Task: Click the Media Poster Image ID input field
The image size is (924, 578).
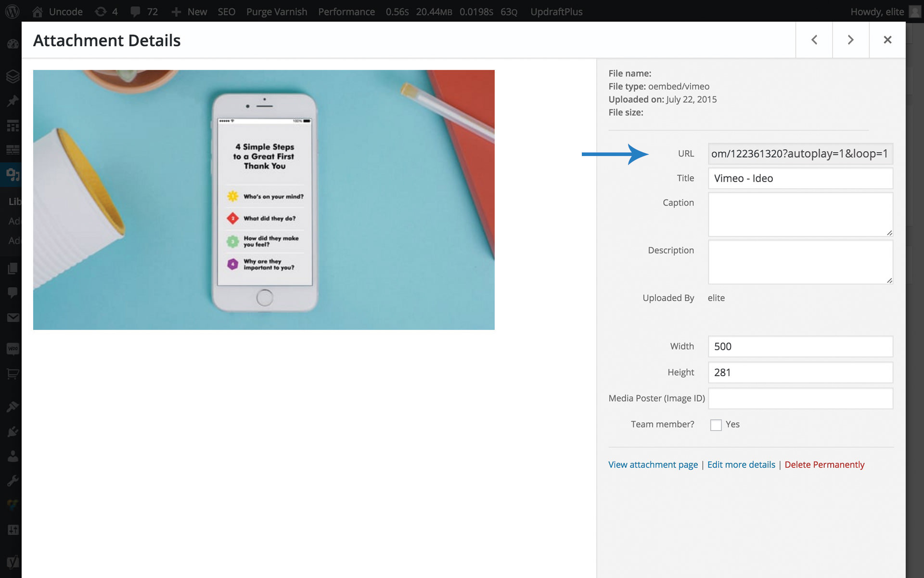Action: pyautogui.click(x=800, y=398)
